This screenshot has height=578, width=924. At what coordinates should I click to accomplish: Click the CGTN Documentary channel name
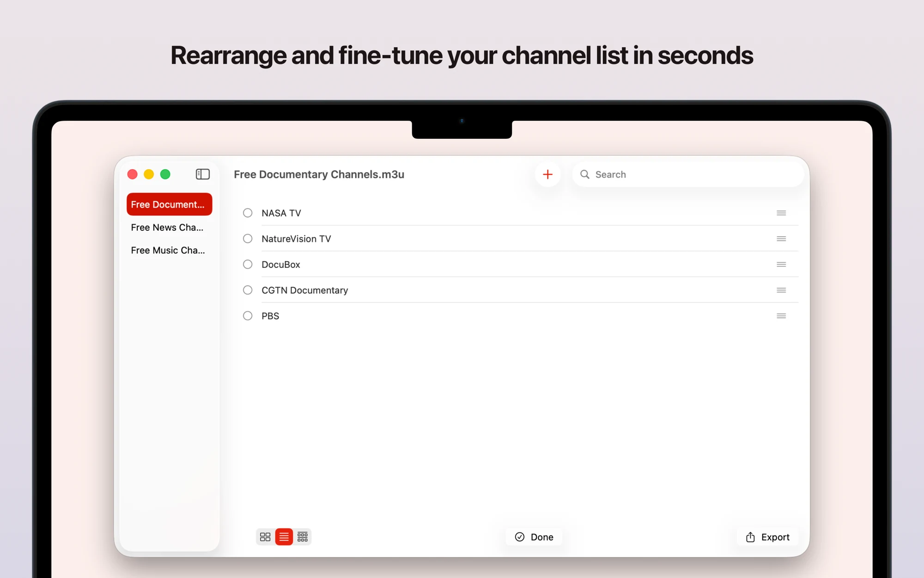coord(304,290)
